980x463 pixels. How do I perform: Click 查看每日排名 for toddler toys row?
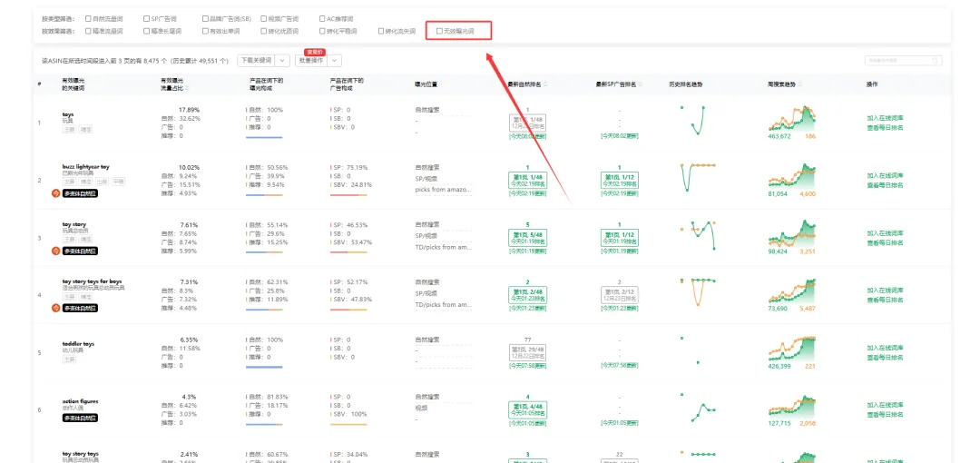[x=885, y=358]
